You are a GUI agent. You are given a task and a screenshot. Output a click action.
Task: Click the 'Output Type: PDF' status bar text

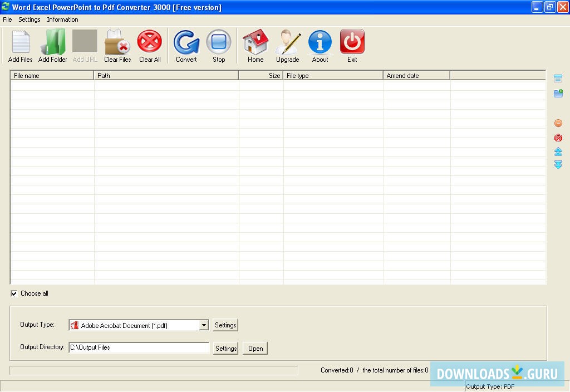[490, 386]
